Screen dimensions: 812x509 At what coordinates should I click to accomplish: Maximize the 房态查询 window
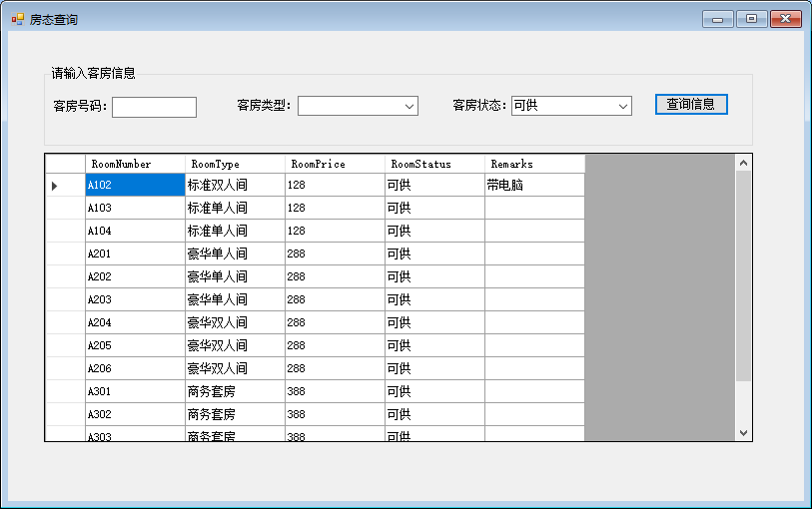coord(751,19)
